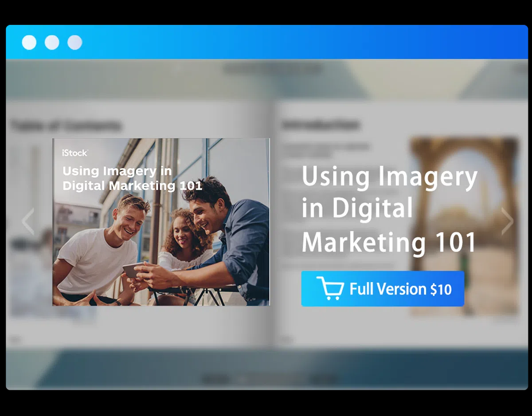Click the first window control dot on the left

tap(29, 43)
